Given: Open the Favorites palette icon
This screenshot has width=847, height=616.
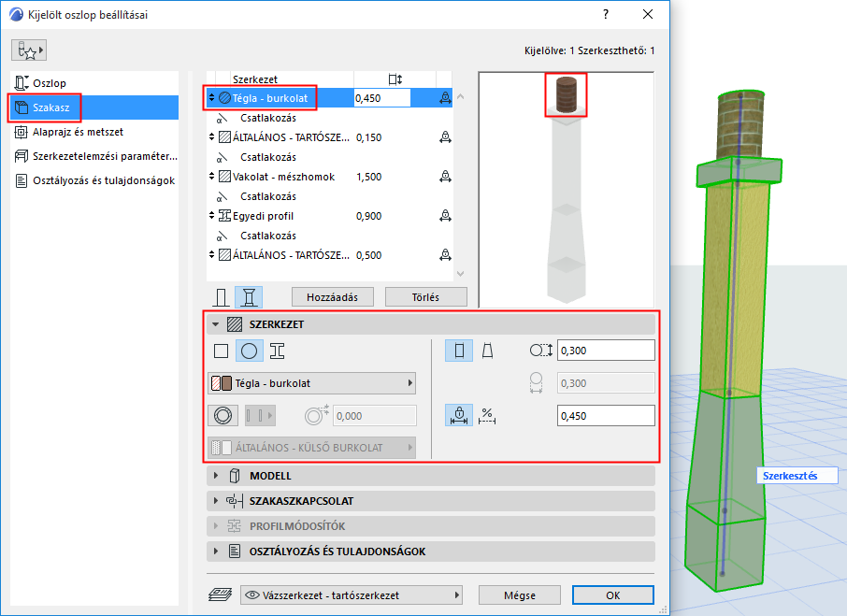Looking at the screenshot, I should 30,49.
